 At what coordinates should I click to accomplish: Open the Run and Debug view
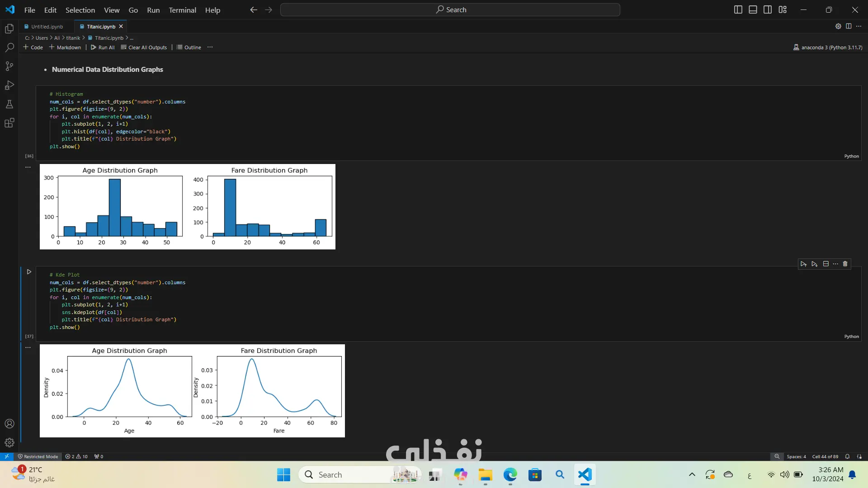click(9, 85)
